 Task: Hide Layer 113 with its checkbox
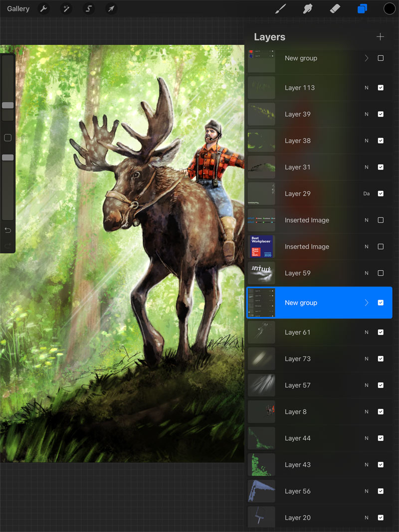[x=381, y=88]
